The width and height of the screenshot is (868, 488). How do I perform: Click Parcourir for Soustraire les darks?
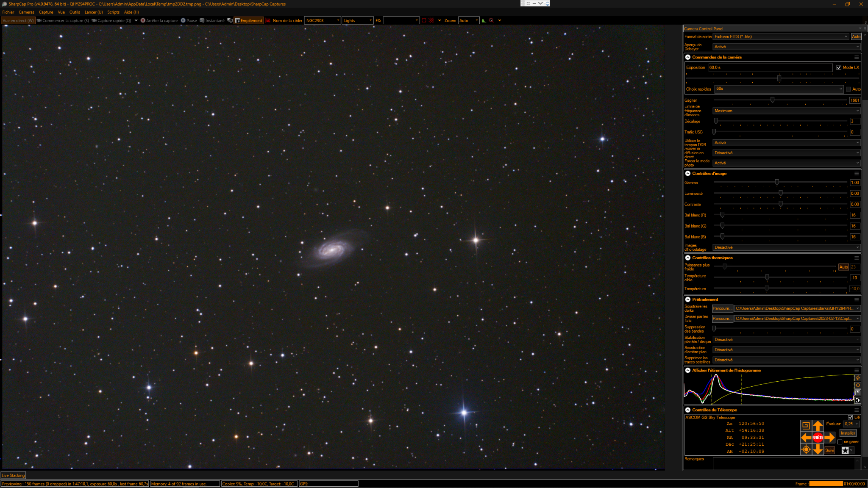pyautogui.click(x=722, y=308)
